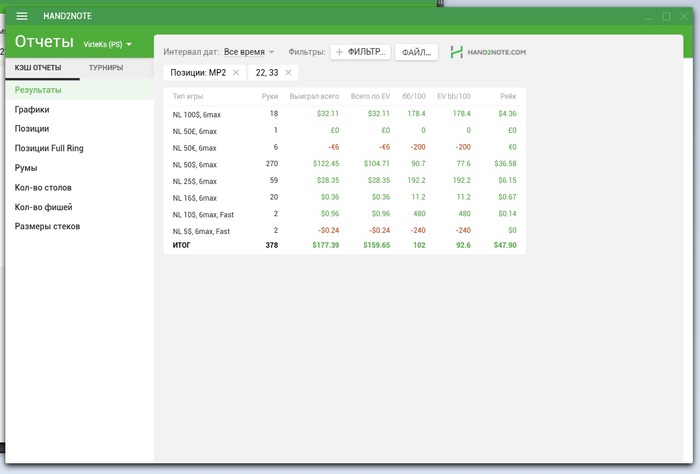The width and height of the screenshot is (700, 474).
Task: Sort by Рейк column header
Action: click(508, 96)
